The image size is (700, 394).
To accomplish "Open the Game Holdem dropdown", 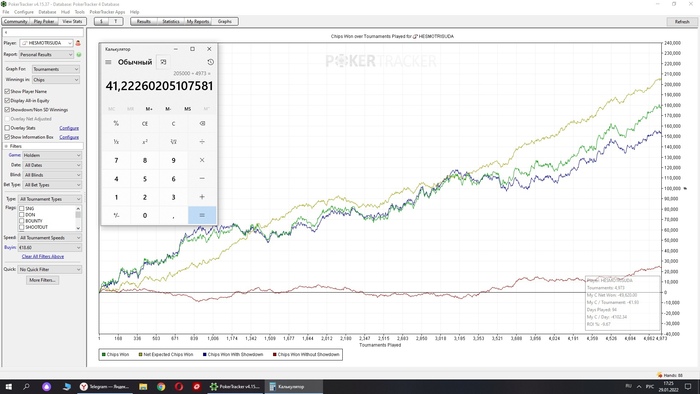I will pyautogui.click(x=52, y=155).
